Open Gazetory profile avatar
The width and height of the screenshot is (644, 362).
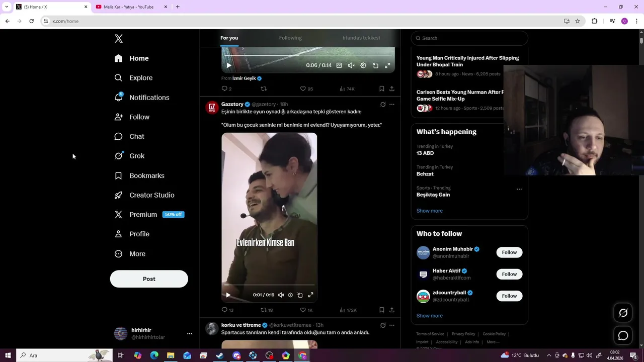212,108
